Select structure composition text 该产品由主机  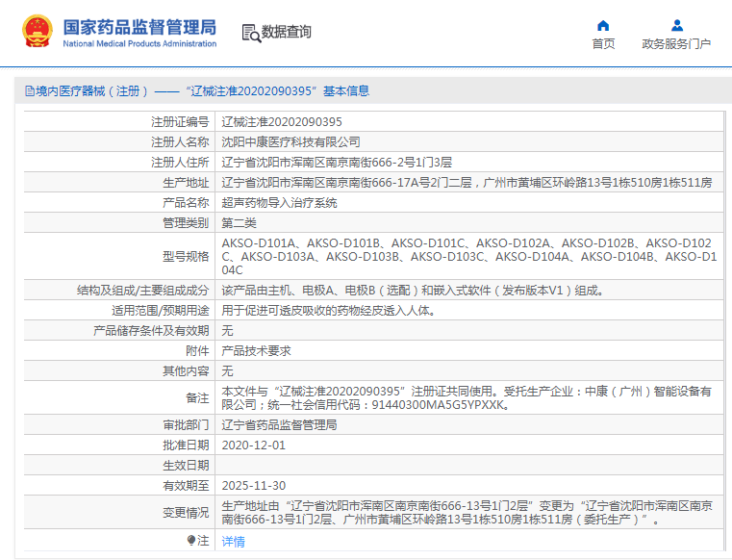click(413, 291)
